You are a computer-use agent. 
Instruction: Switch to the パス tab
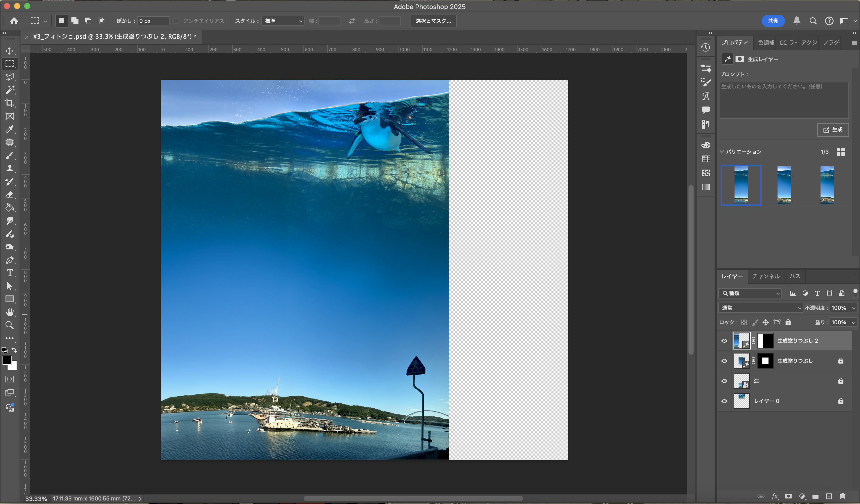tap(794, 276)
